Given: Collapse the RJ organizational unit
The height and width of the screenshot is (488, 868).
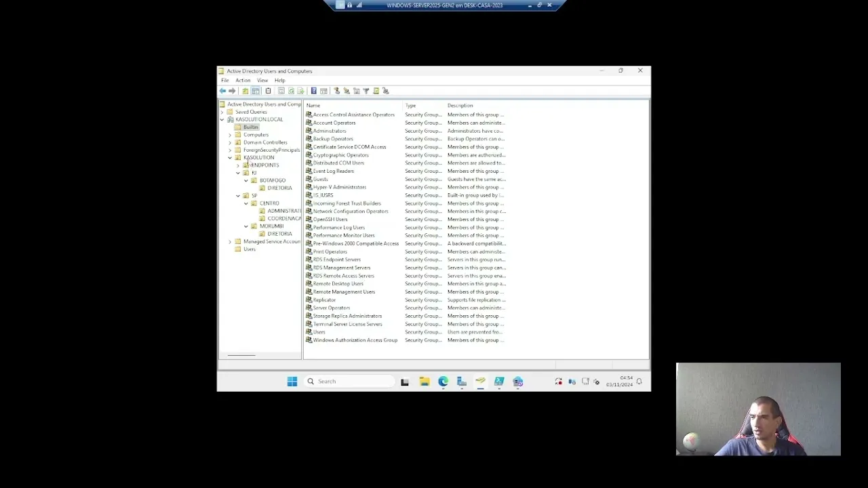Looking at the screenshot, I should (x=238, y=173).
